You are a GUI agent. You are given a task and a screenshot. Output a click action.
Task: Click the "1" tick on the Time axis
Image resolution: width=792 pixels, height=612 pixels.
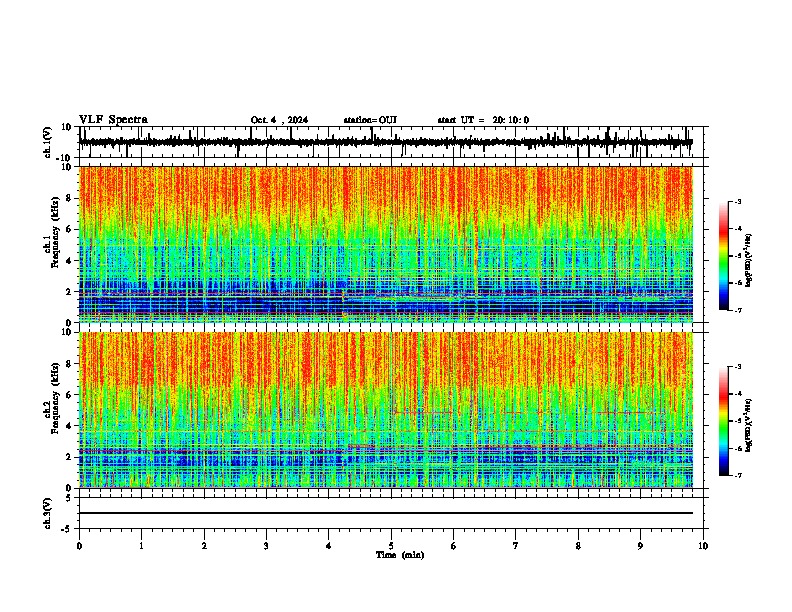pyautogui.click(x=141, y=546)
